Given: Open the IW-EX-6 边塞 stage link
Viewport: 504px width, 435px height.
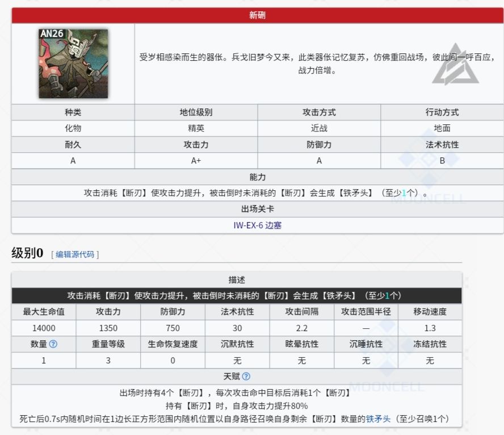Looking at the screenshot, I should 258,225.
